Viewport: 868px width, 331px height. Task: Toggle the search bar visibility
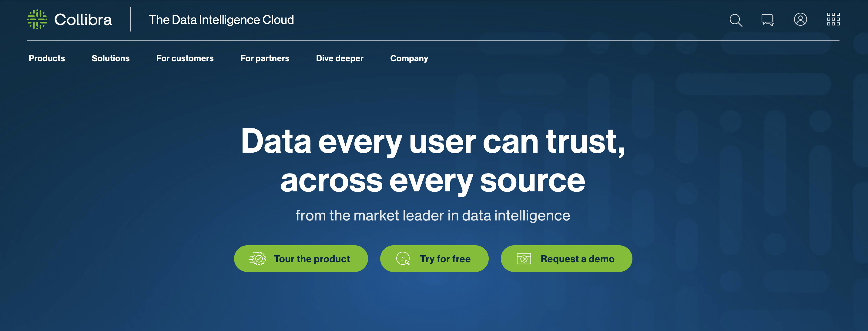tap(737, 20)
